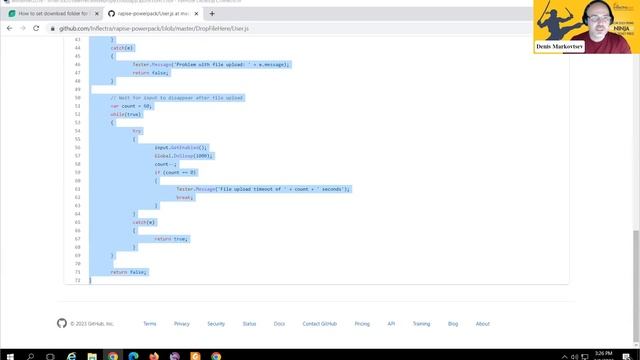Open Task View on taskbar
The height and width of the screenshot is (360, 640).
(50, 356)
